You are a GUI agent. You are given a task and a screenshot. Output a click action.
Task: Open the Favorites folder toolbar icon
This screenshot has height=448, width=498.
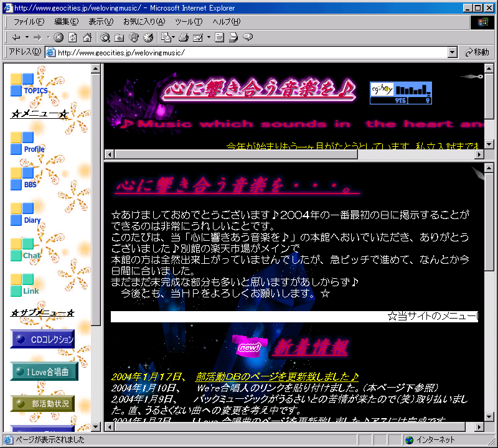[119, 37]
